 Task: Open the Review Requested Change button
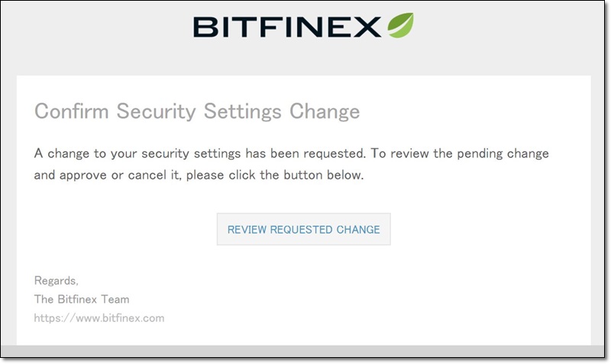[303, 229]
